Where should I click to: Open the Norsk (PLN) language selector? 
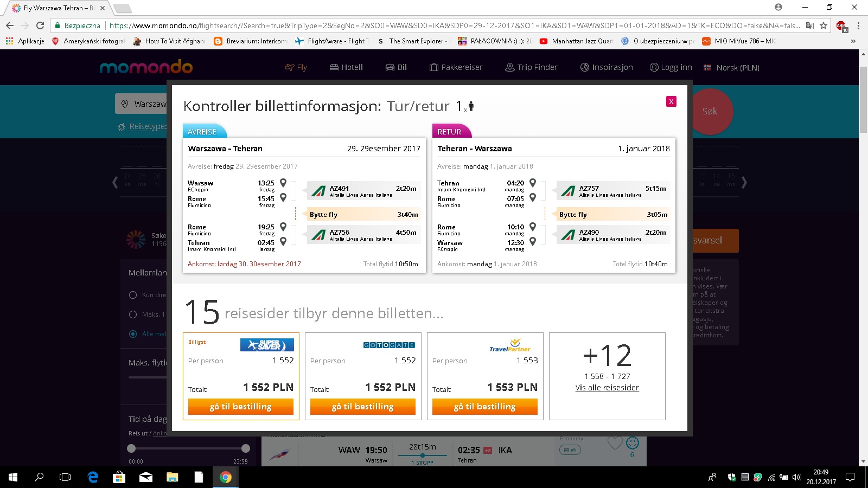[x=731, y=68]
